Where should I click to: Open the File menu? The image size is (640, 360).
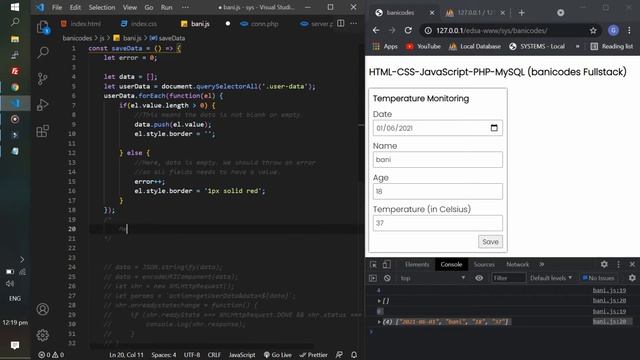click(x=57, y=7)
